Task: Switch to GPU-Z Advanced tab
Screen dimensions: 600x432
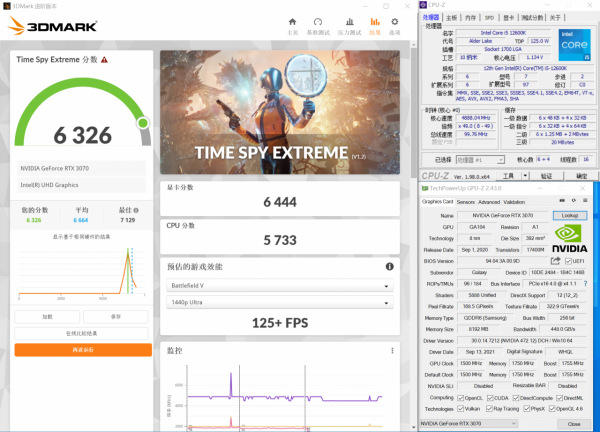Action: pyautogui.click(x=489, y=202)
